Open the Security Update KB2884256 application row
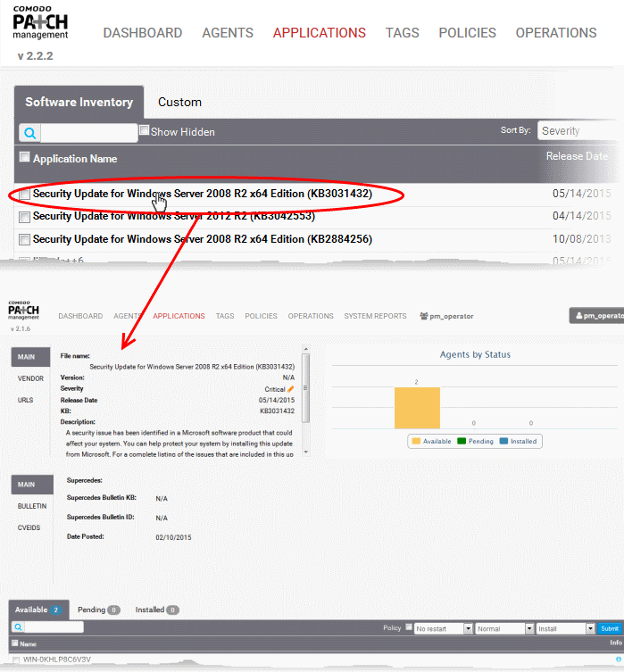Viewport: 624px width, 672px height. [x=203, y=239]
